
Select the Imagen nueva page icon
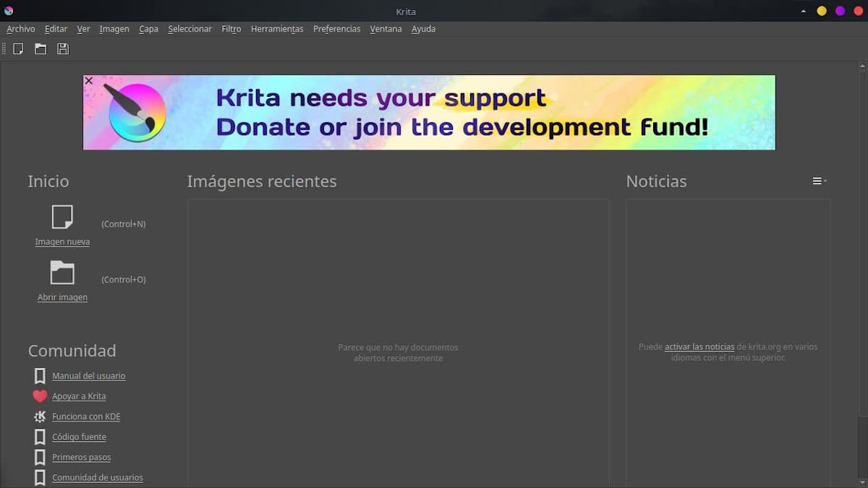point(62,217)
